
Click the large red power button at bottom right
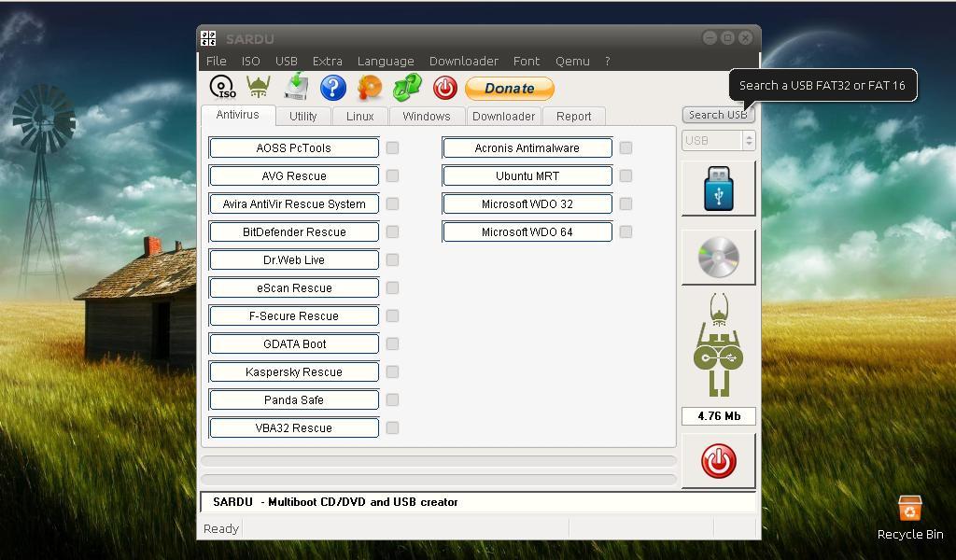coord(718,461)
